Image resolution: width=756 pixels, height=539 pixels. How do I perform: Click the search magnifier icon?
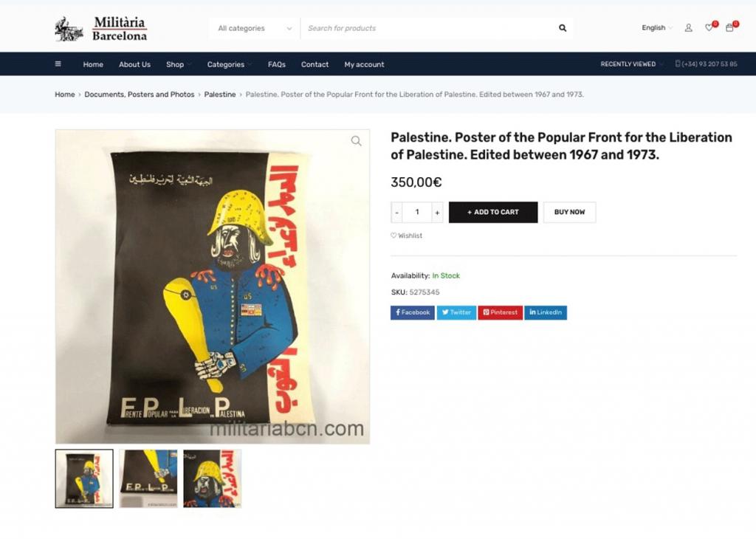pos(562,28)
